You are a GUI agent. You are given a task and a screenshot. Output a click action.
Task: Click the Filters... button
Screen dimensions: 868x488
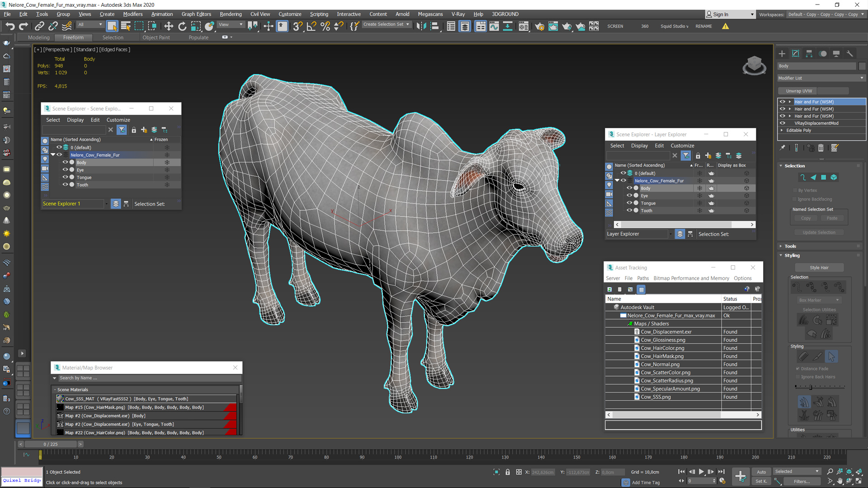[802, 481]
